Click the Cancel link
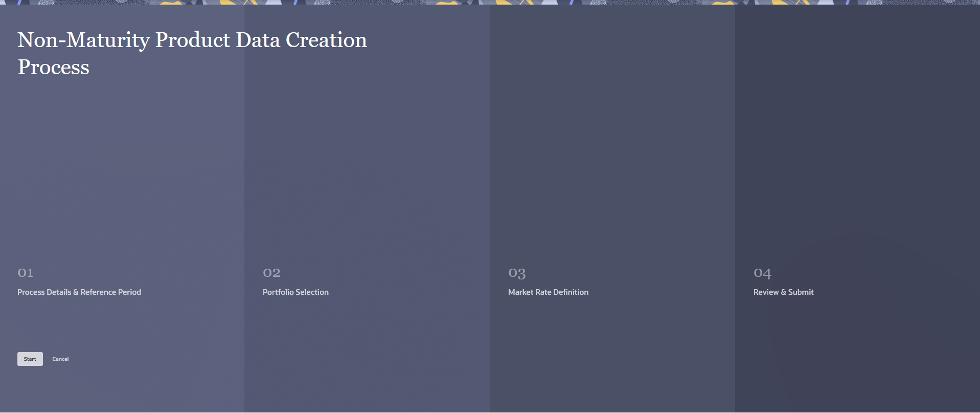Image resolution: width=980 pixels, height=413 pixels. tap(60, 359)
